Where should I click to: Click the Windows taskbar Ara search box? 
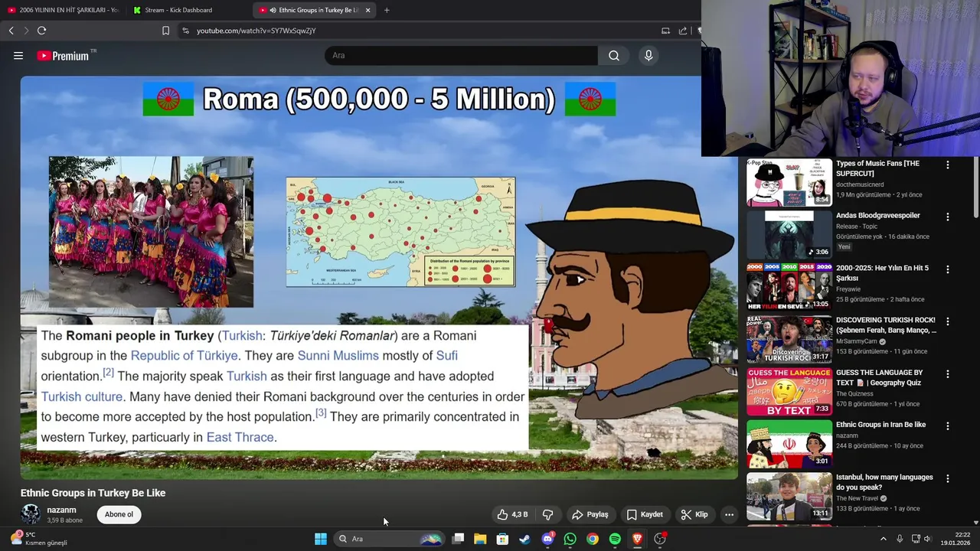coord(390,539)
